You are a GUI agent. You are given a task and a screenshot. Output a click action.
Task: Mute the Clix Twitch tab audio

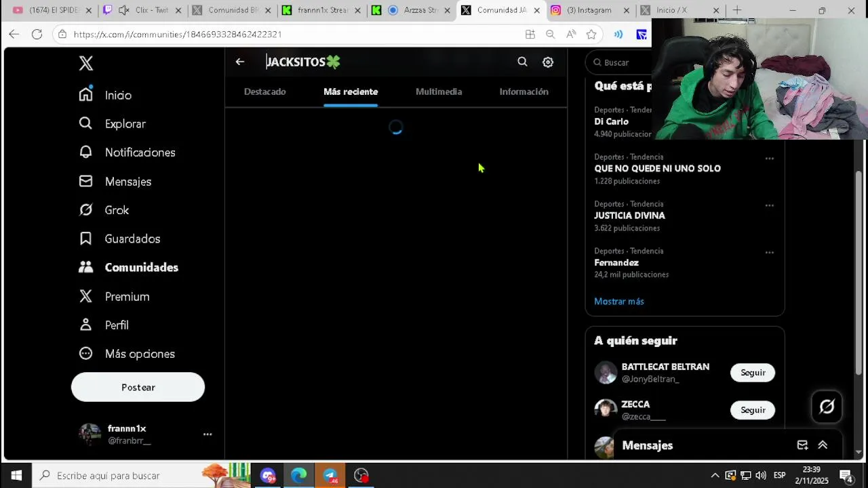pyautogui.click(x=123, y=10)
